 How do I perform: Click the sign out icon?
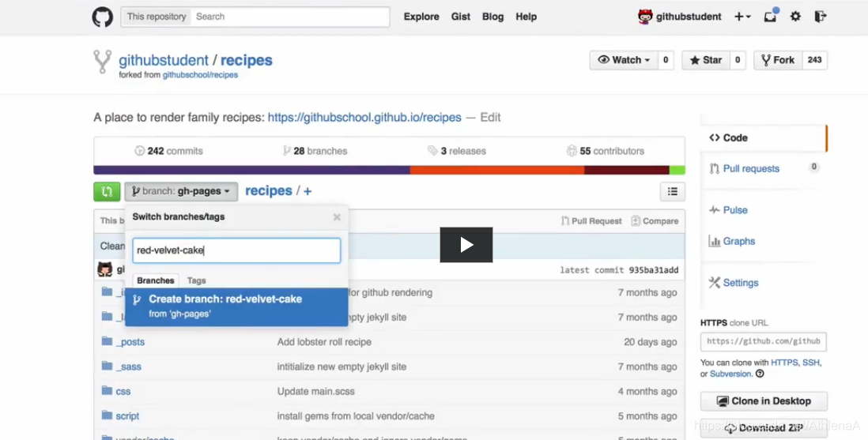(x=821, y=17)
